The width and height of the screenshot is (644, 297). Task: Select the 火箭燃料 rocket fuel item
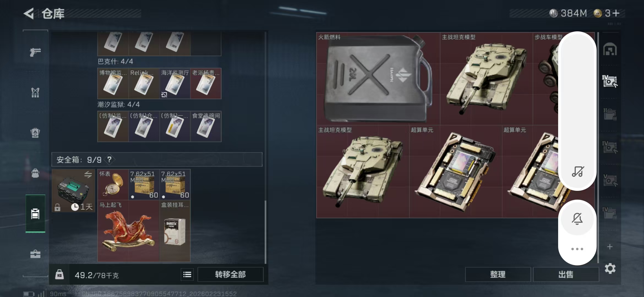click(378, 79)
